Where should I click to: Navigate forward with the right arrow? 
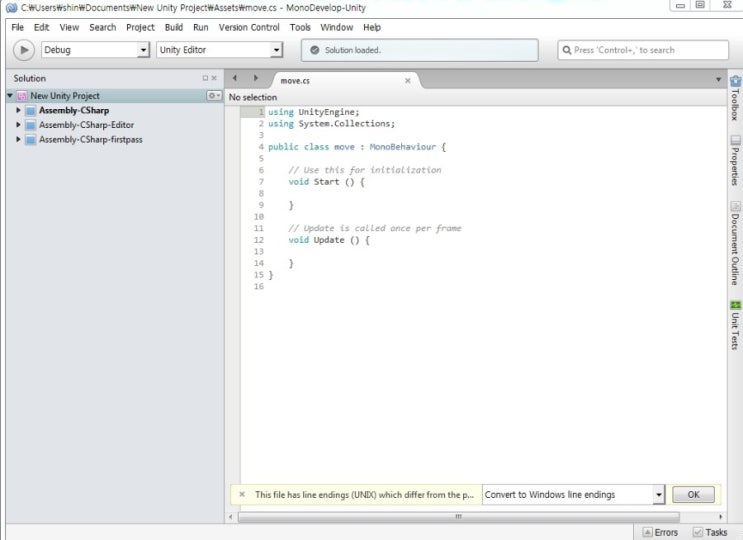click(x=256, y=78)
